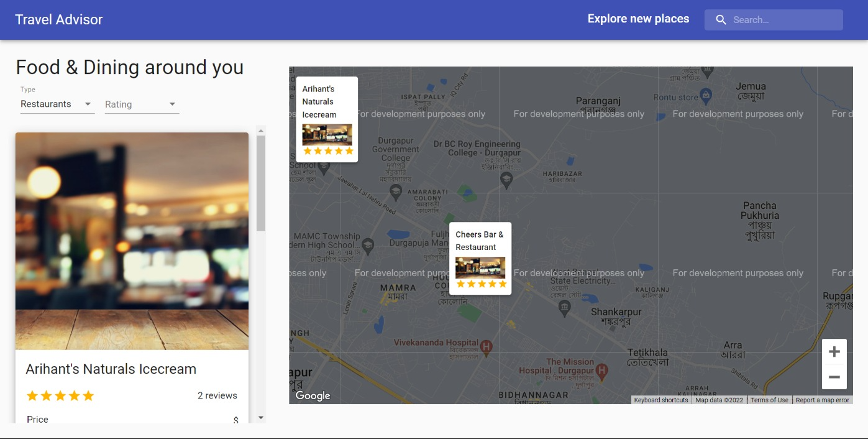Click The Mission Hospital map marker

pyautogui.click(x=601, y=372)
